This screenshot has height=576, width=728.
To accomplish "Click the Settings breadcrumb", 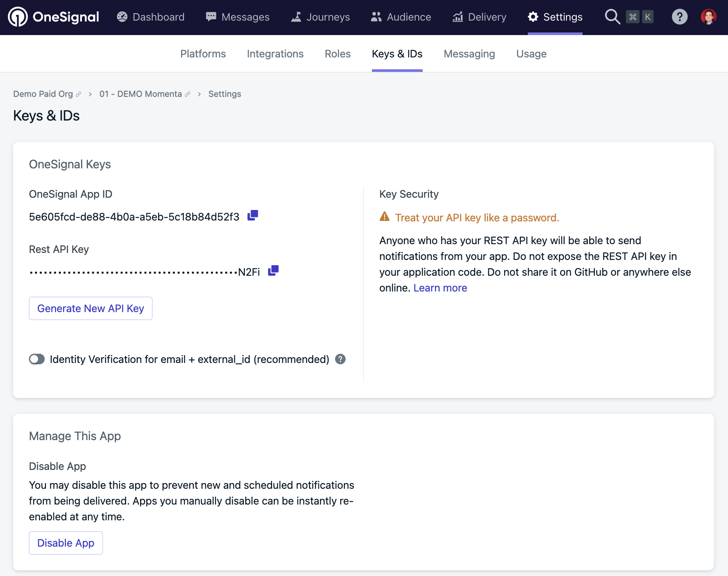I will click(225, 94).
